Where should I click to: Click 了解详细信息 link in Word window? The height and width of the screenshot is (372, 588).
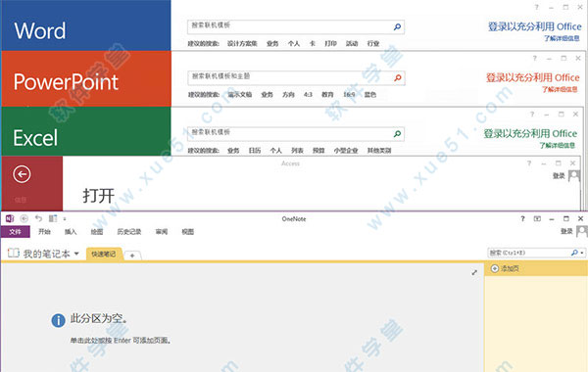tap(562, 38)
